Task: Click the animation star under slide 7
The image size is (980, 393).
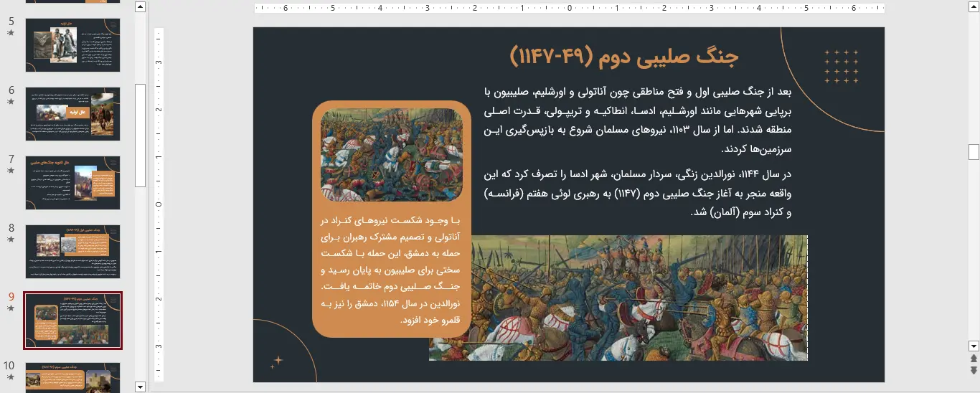Action: (x=11, y=171)
